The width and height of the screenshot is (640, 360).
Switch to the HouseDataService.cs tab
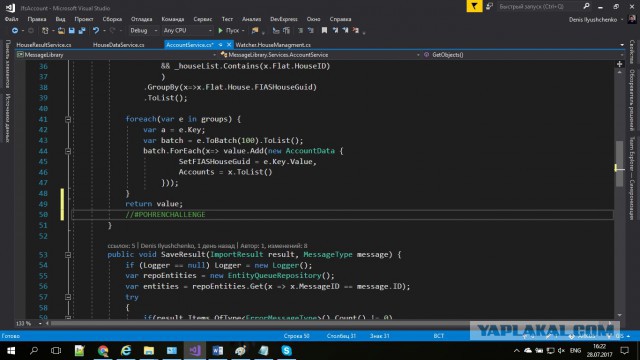tap(118, 45)
